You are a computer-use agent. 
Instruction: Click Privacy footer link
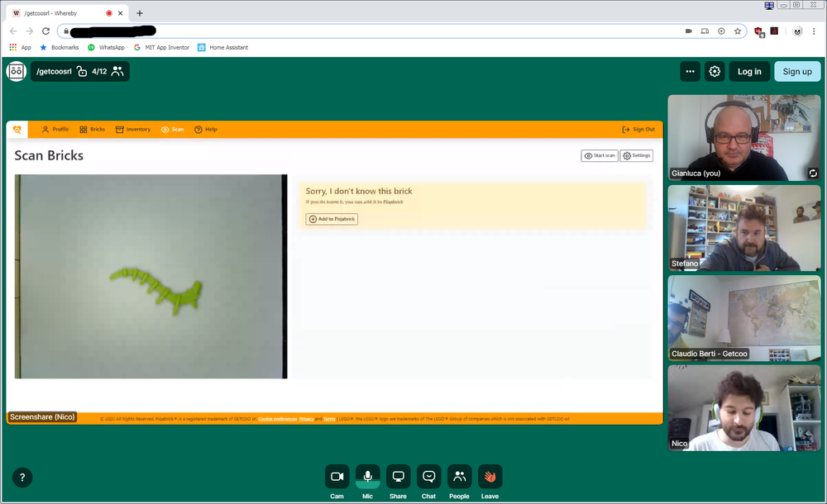307,419
